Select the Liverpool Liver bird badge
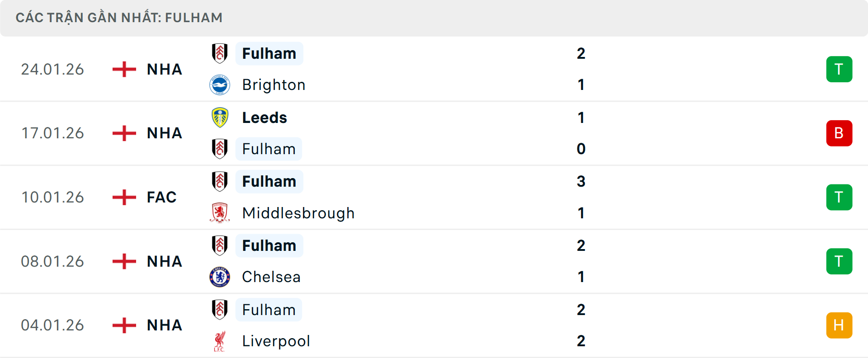This screenshot has width=868, height=358. (220, 341)
